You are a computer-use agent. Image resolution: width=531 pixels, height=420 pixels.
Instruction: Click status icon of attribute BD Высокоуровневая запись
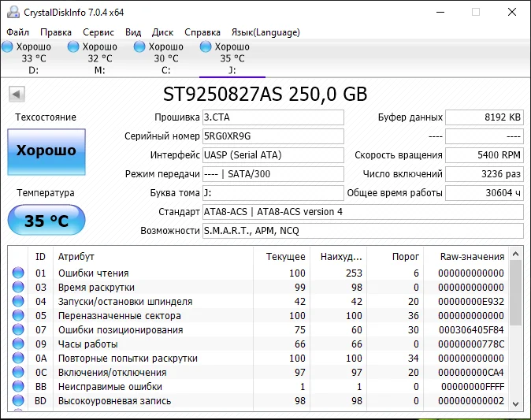click(x=18, y=400)
